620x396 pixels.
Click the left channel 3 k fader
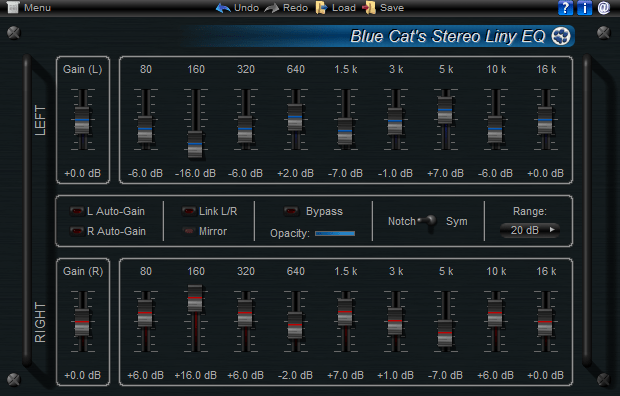click(395, 121)
